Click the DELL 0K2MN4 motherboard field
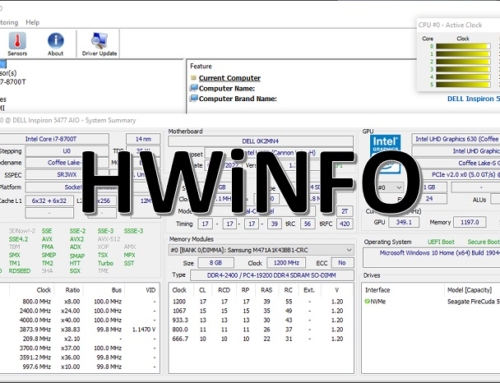The image size is (500, 383). (x=261, y=141)
